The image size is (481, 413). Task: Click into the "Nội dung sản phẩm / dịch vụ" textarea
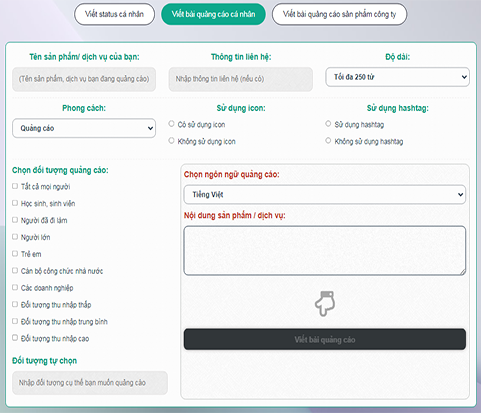tap(325, 251)
